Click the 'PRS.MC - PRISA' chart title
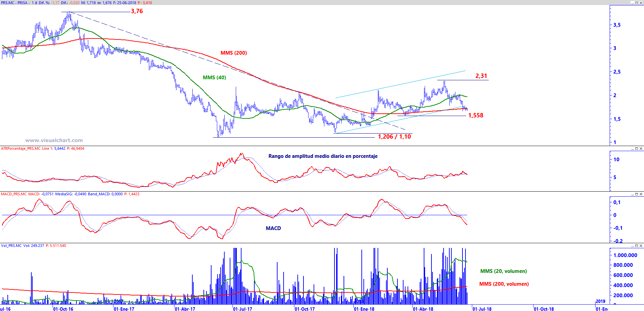 coord(14,3)
